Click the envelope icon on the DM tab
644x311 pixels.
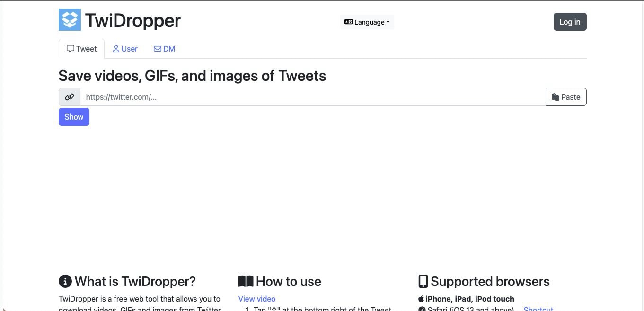(x=157, y=49)
